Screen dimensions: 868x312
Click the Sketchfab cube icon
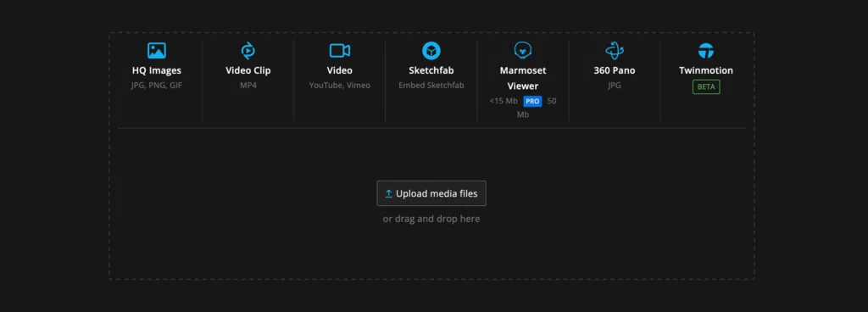point(431,51)
